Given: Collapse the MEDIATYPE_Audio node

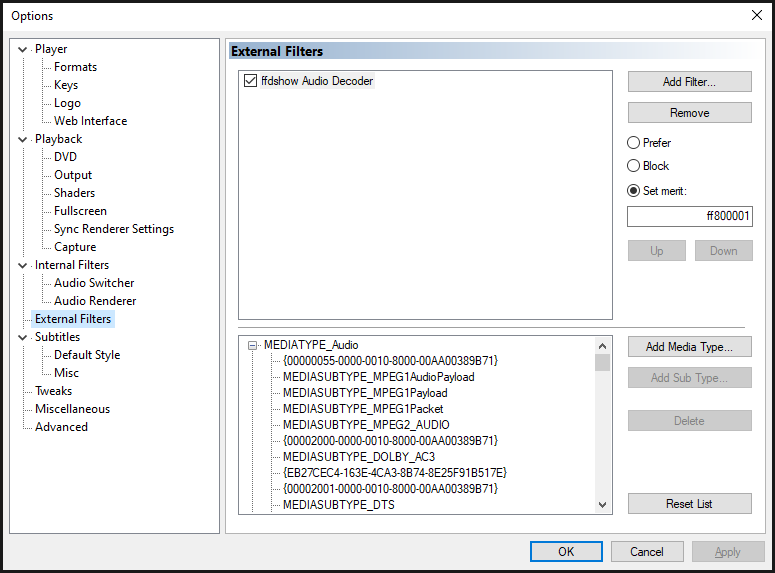Looking at the screenshot, I should click(253, 345).
